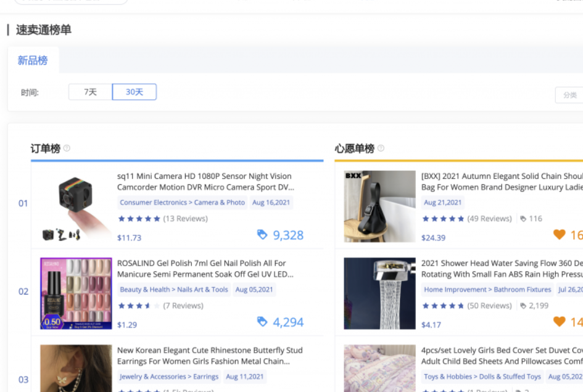
Task: Click Home Improvement > Bathroom Fixtures category tag
Action: [487, 290]
